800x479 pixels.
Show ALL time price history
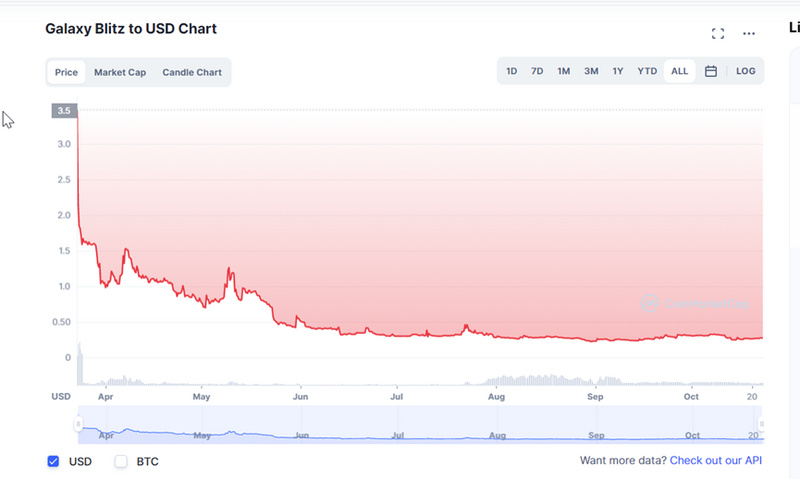(679, 71)
